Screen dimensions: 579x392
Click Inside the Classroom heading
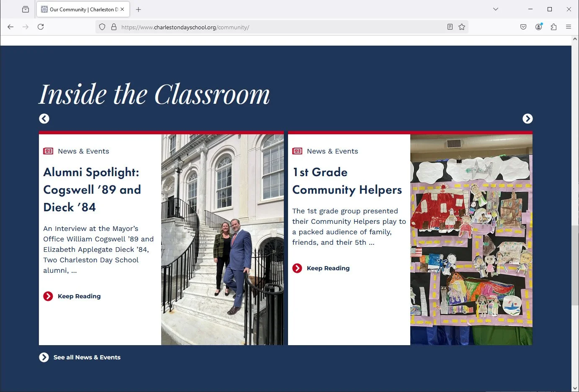click(154, 95)
